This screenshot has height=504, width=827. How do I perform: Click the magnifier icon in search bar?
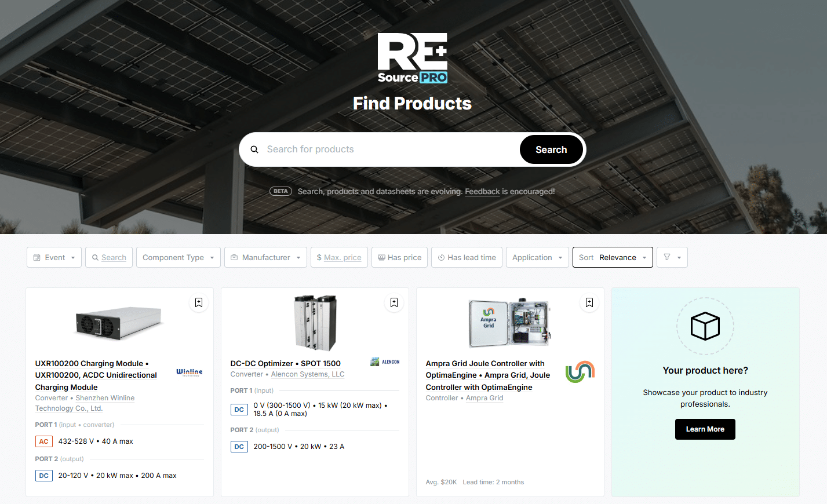(254, 149)
